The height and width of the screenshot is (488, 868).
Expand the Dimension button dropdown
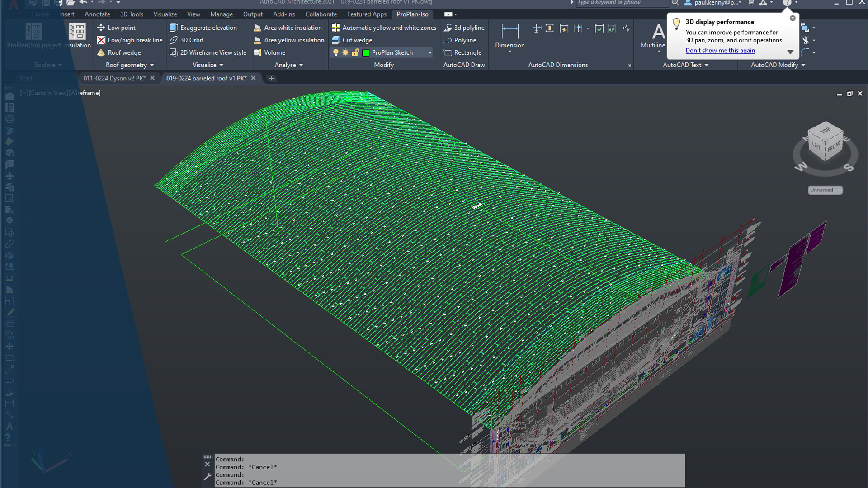tap(509, 51)
